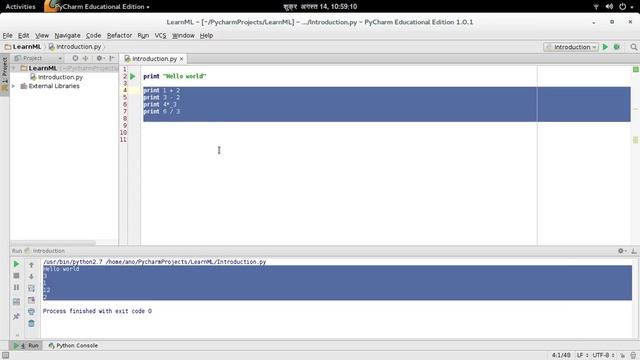Open the View menu
The width and height of the screenshot is (640, 360).
[42, 36]
